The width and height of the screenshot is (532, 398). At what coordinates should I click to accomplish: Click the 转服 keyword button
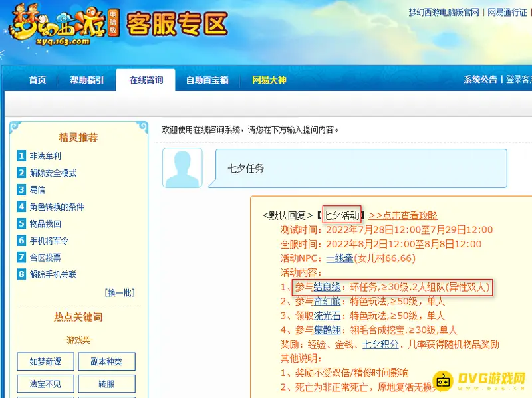pyautogui.click(x=106, y=384)
